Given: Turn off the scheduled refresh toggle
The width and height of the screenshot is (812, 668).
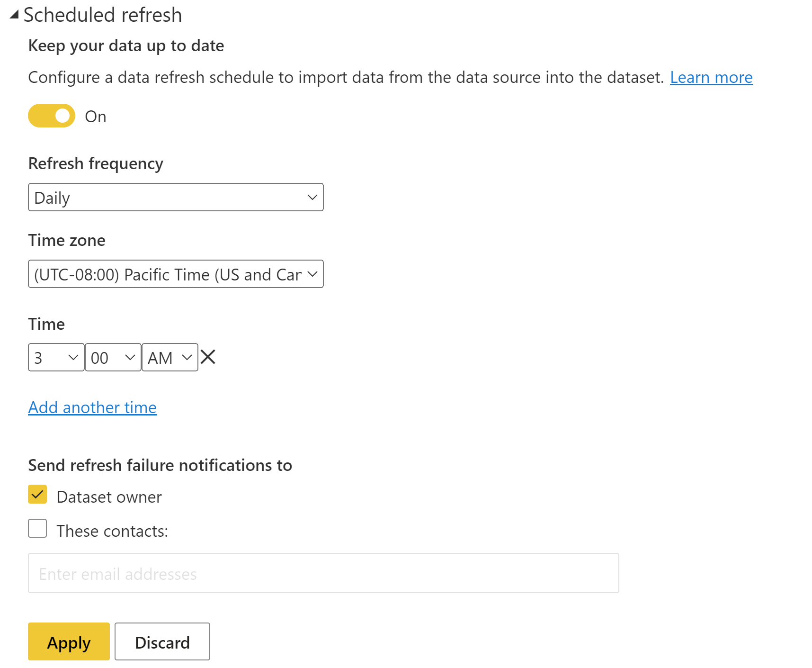Looking at the screenshot, I should [x=52, y=116].
